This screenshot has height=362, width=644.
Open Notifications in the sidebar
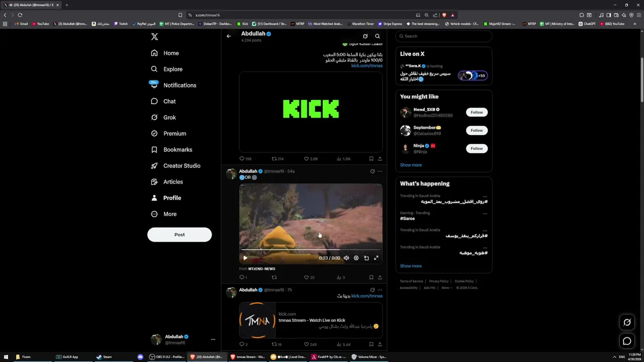pos(173,85)
